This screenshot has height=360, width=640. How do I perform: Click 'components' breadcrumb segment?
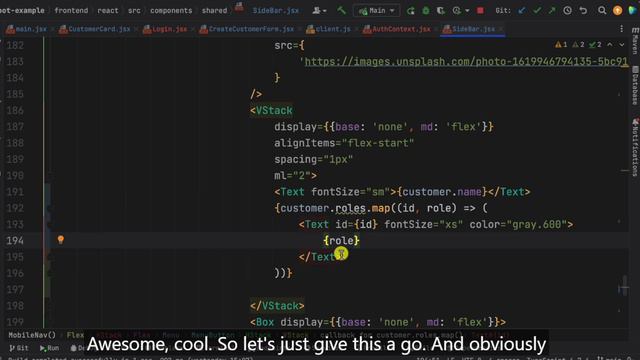point(171,11)
